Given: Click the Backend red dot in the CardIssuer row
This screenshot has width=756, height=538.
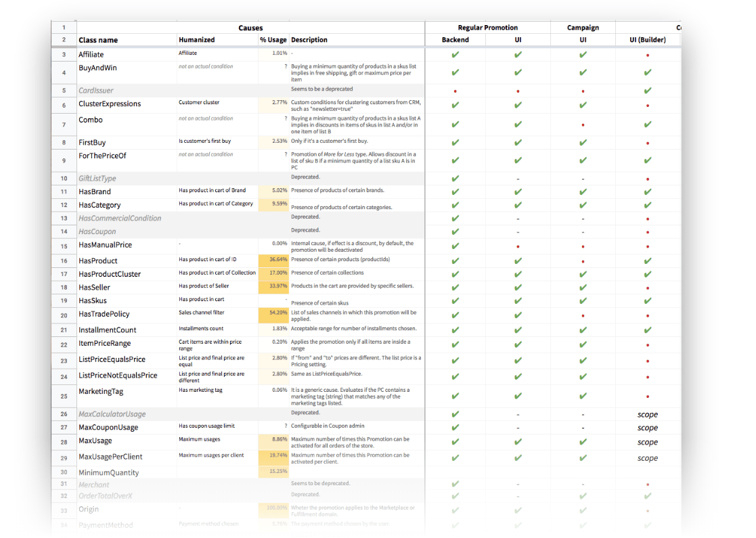Looking at the screenshot, I should [x=455, y=91].
